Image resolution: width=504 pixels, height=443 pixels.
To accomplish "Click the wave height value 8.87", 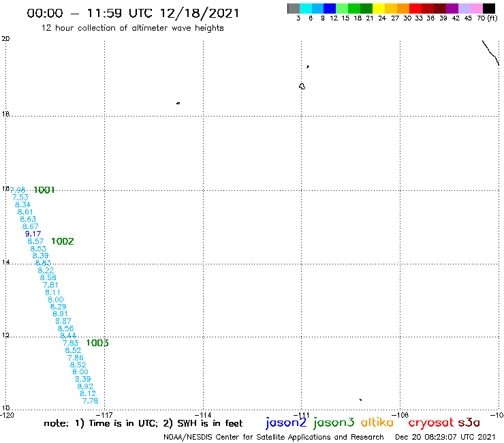I will pos(63,321).
